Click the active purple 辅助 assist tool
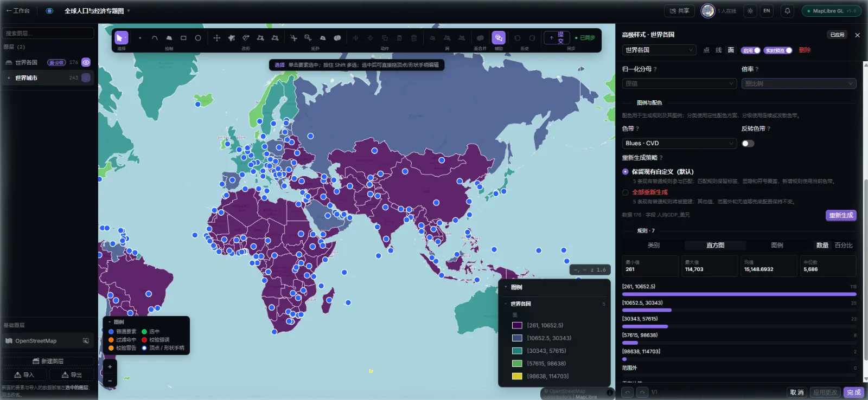The width and height of the screenshot is (868, 400). 499,37
